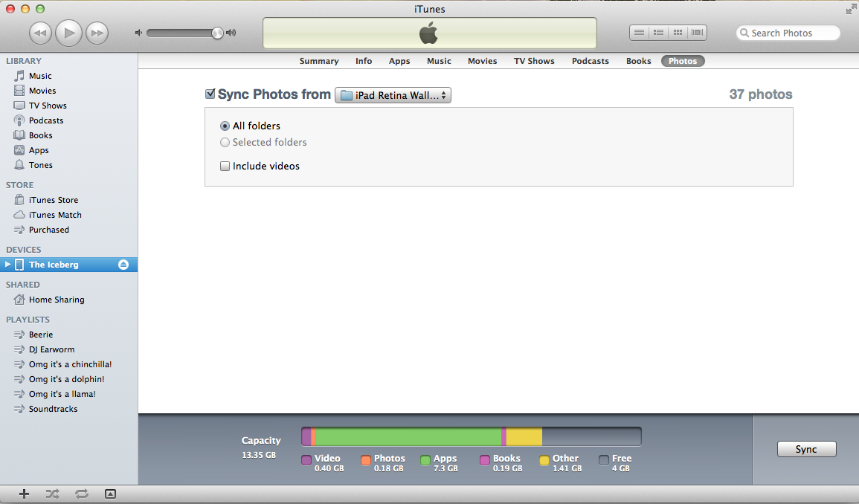
Task: Click the green Apps segment in capacity bar
Action: coord(409,436)
